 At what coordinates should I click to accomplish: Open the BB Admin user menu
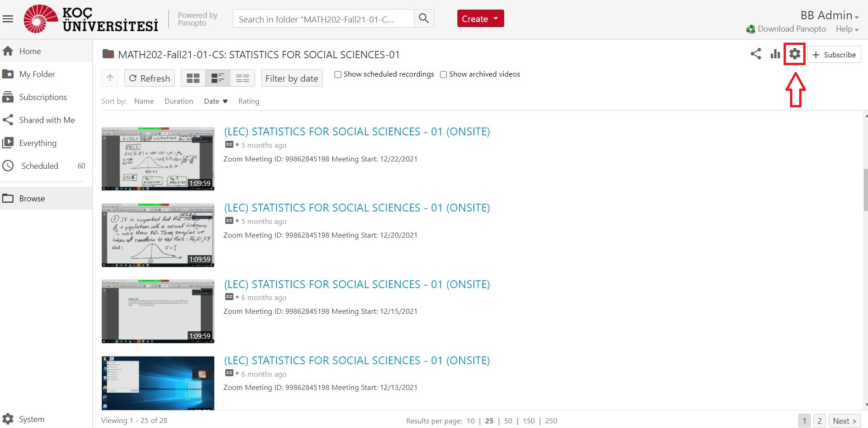click(x=829, y=16)
